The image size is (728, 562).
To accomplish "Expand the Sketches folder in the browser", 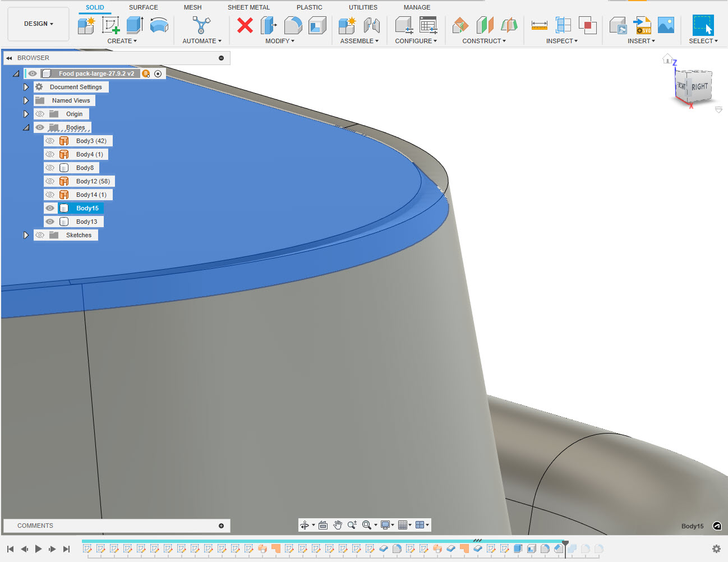I will [x=26, y=234].
